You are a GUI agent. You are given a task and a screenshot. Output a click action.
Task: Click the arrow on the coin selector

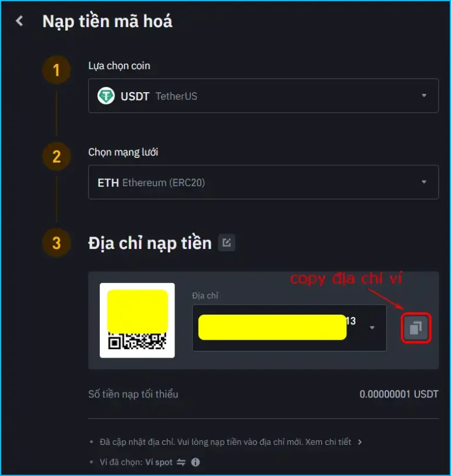pyautogui.click(x=424, y=96)
